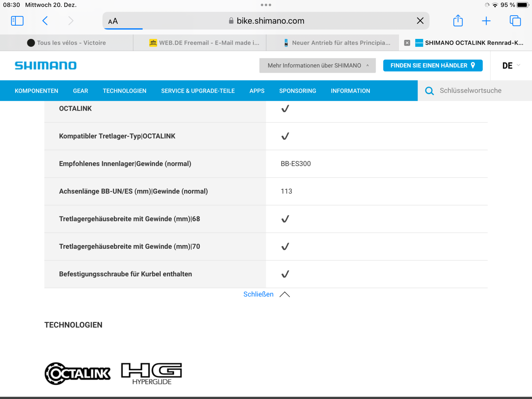Click the OCTALINK technology logo
Image resolution: width=532 pixels, height=399 pixels.
pyautogui.click(x=77, y=374)
